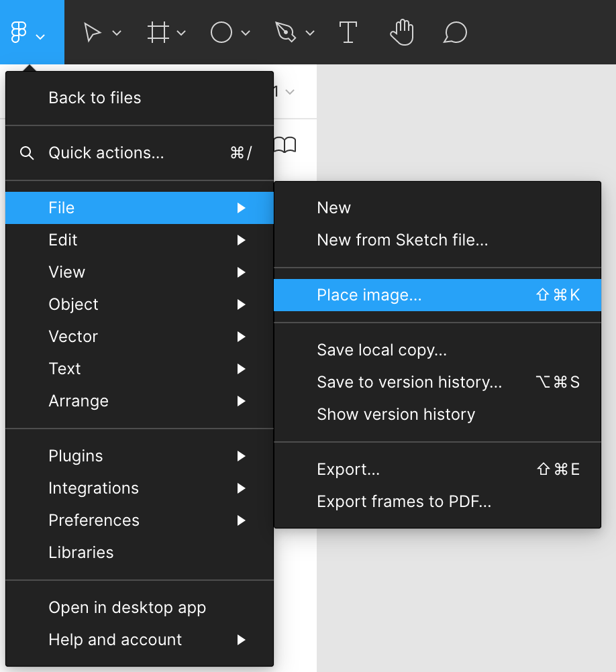Choose Save to version history
The image size is (616, 672).
tap(409, 382)
